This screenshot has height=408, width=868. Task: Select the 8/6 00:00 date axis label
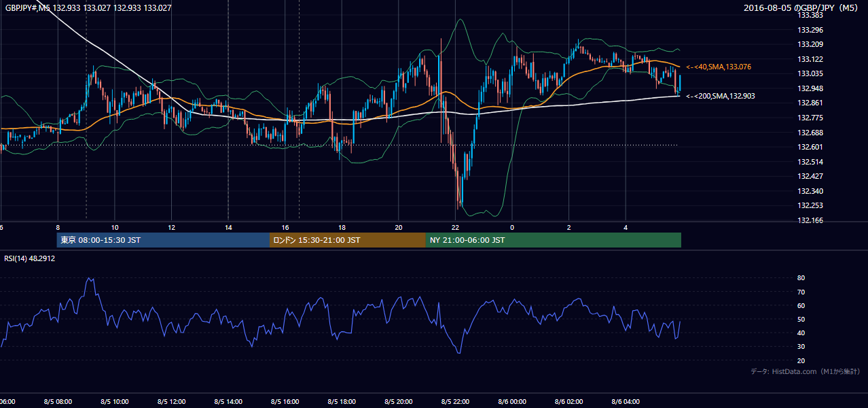[x=512, y=401]
